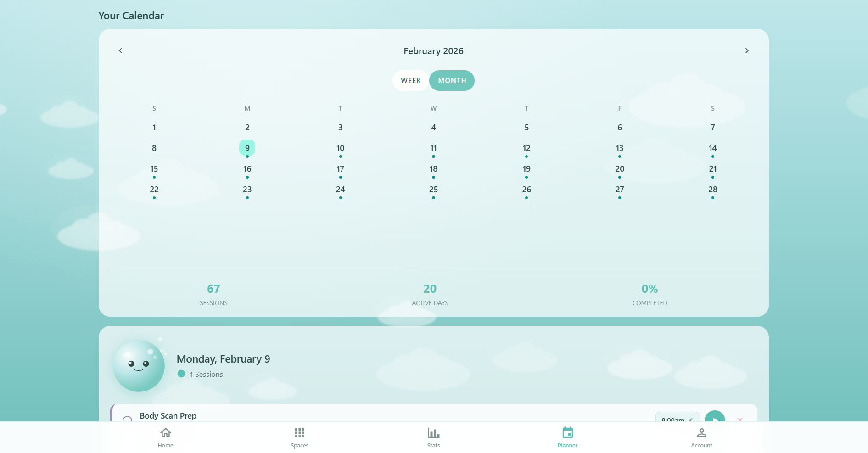
Task: Click the 0% COMPLETED stat
Action: tap(650, 294)
